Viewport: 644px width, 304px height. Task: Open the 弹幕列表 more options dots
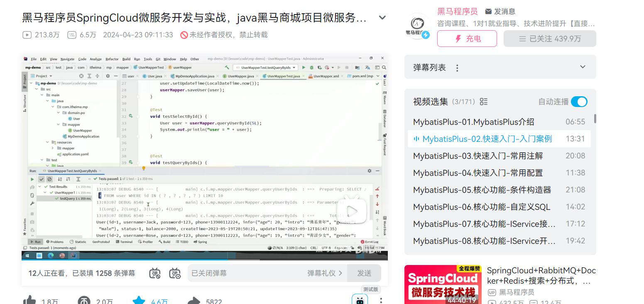tap(457, 68)
